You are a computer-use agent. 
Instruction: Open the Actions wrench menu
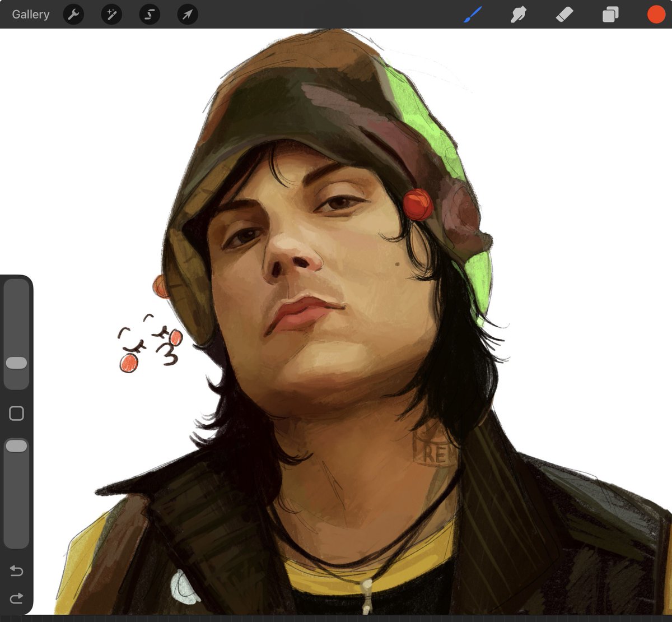click(73, 15)
